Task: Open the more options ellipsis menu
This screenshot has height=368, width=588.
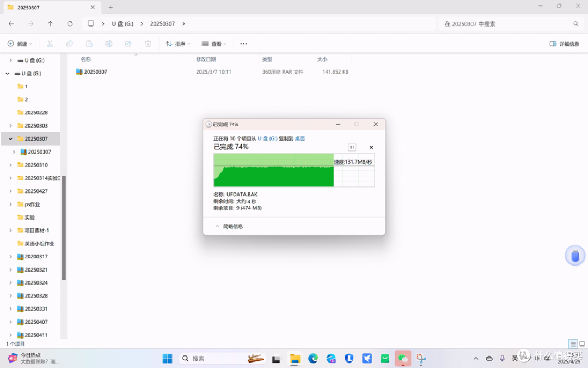Action: click(x=243, y=44)
